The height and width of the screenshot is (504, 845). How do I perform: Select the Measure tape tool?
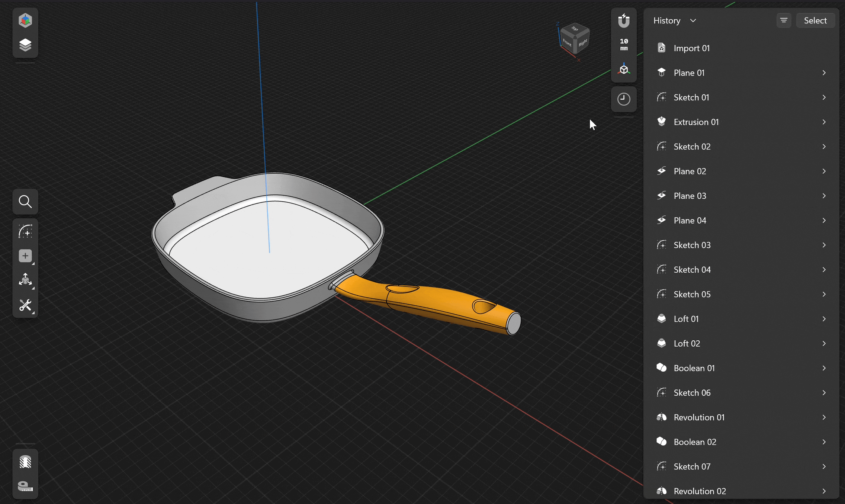(25, 486)
